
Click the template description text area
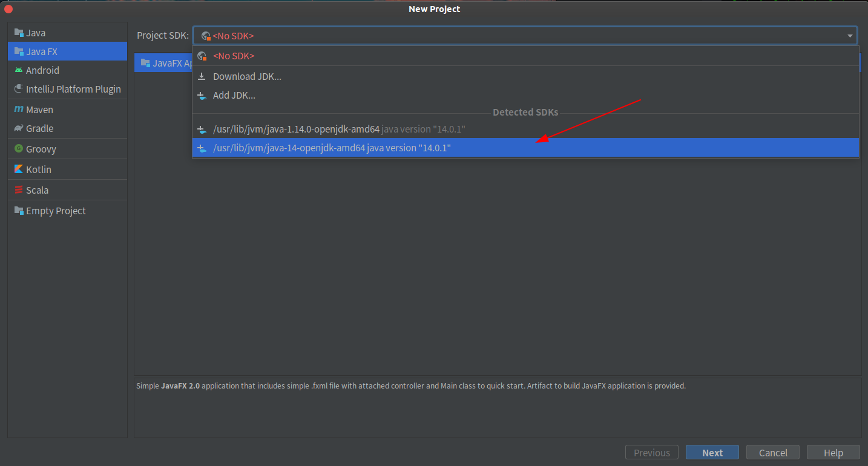(498, 408)
